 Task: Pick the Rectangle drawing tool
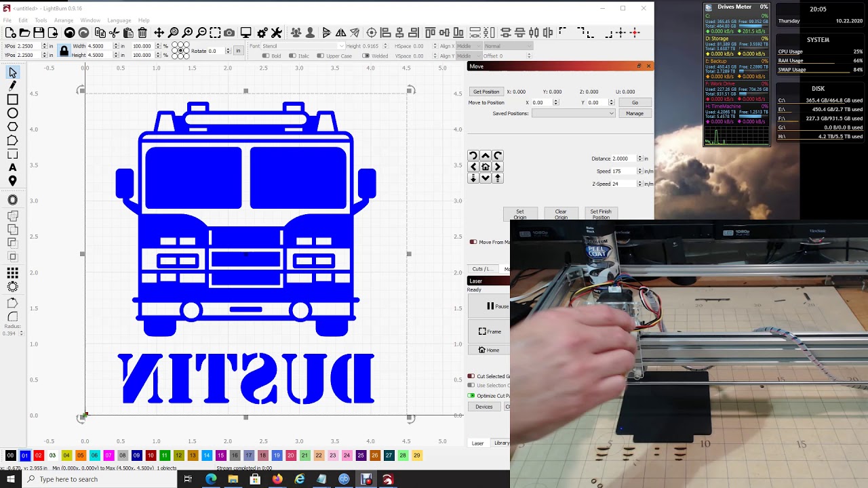tap(12, 100)
